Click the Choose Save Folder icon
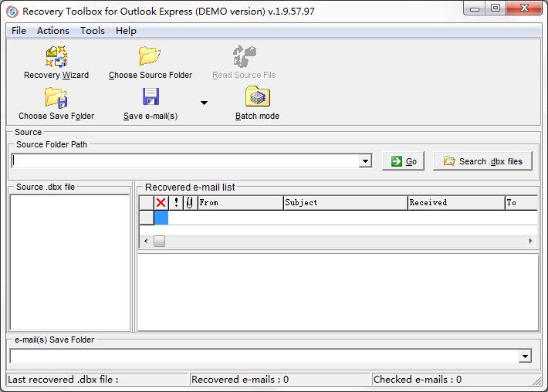The height and width of the screenshot is (392, 548). pyautogui.click(x=56, y=98)
